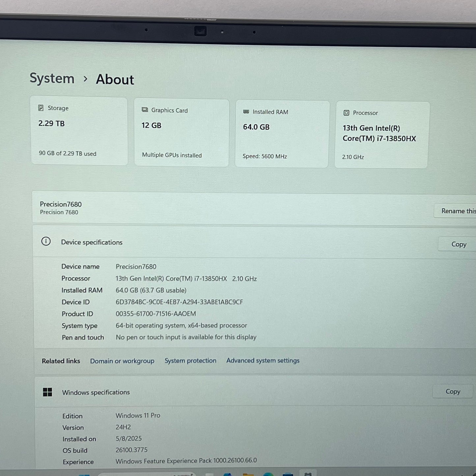Click the Storage card disk icon
This screenshot has width=476, height=476.
coord(41,108)
